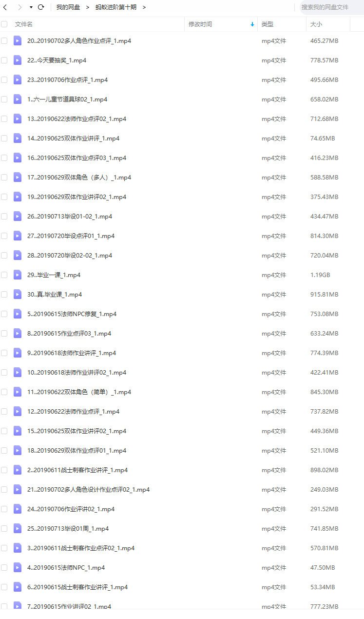Sort files by 大小 column header
This screenshot has height=619, width=364.
point(316,24)
